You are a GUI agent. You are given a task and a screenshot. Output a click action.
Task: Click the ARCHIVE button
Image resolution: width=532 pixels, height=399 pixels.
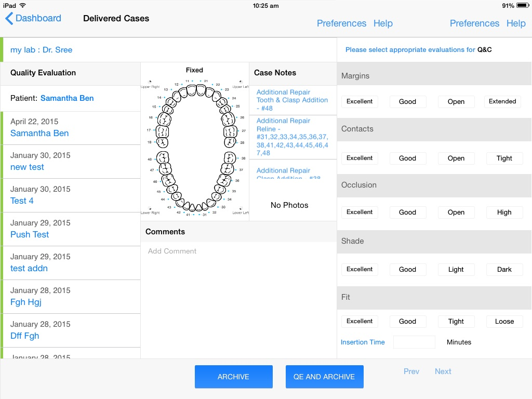(x=233, y=377)
